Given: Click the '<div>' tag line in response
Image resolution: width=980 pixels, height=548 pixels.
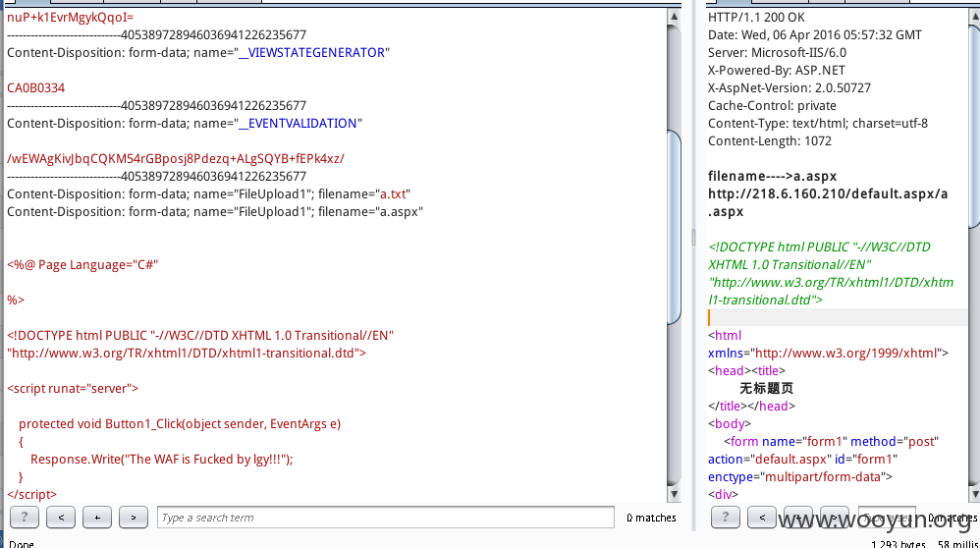Looking at the screenshot, I should click(x=723, y=494).
